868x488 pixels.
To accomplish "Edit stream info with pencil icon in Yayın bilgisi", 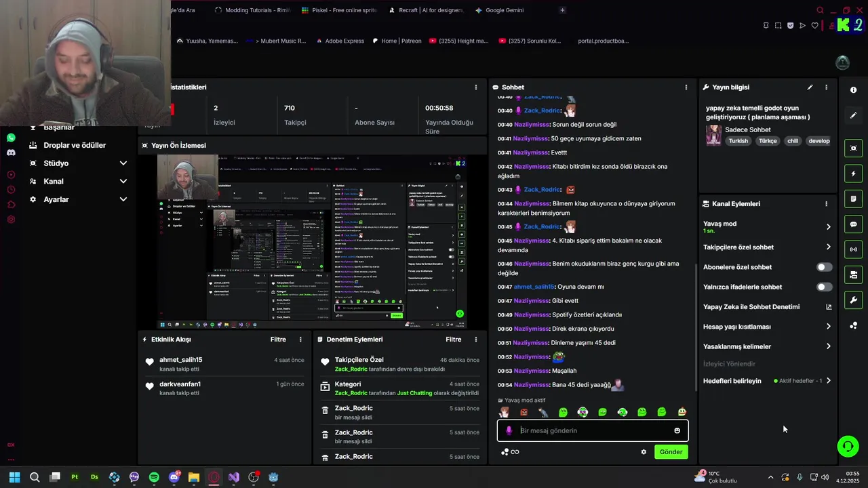I will (810, 87).
